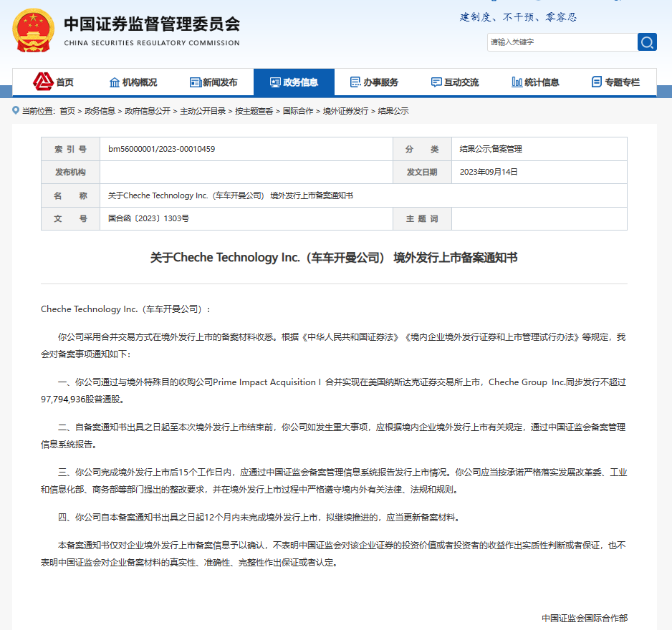Viewport: 672px width, 630px height.
Task: Click index number bm56000001/2023-00010459
Action: (162, 149)
